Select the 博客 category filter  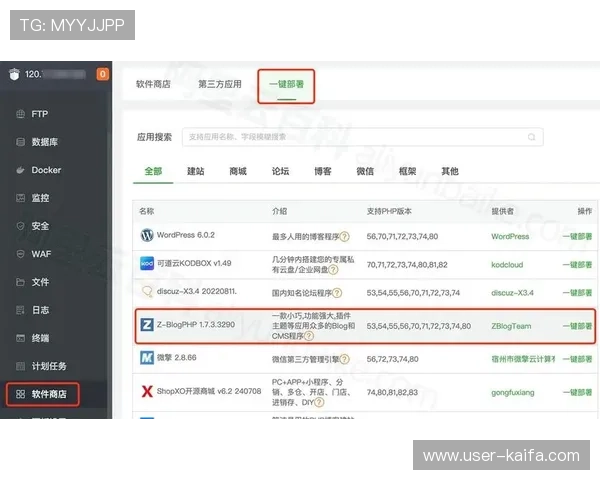tap(323, 171)
